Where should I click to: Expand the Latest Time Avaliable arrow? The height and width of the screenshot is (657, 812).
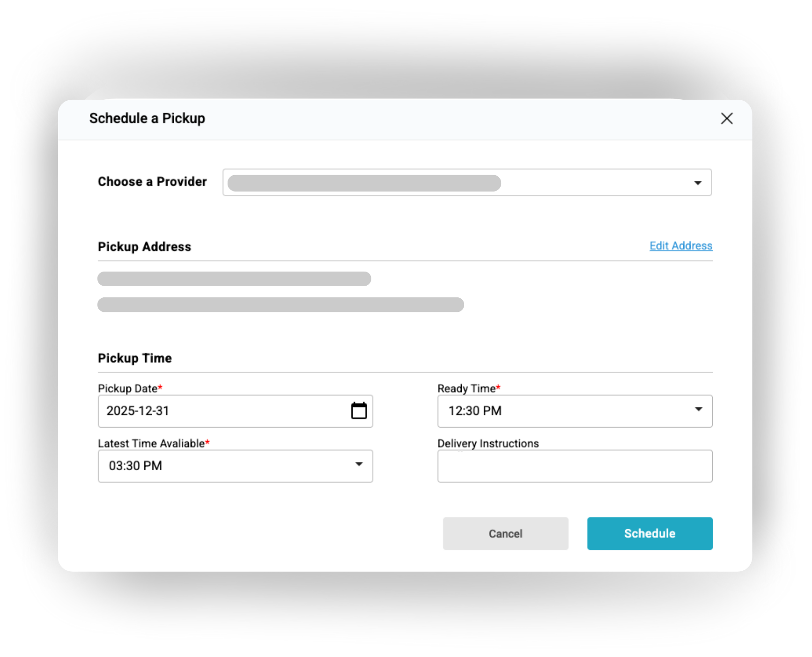click(359, 465)
